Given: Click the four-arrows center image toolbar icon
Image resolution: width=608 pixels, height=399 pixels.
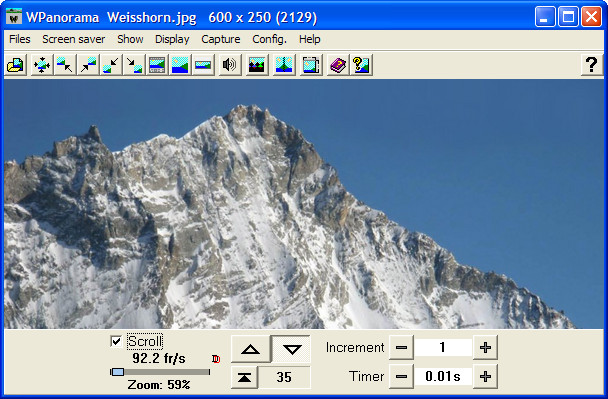Looking at the screenshot, I should pyautogui.click(x=41, y=65).
